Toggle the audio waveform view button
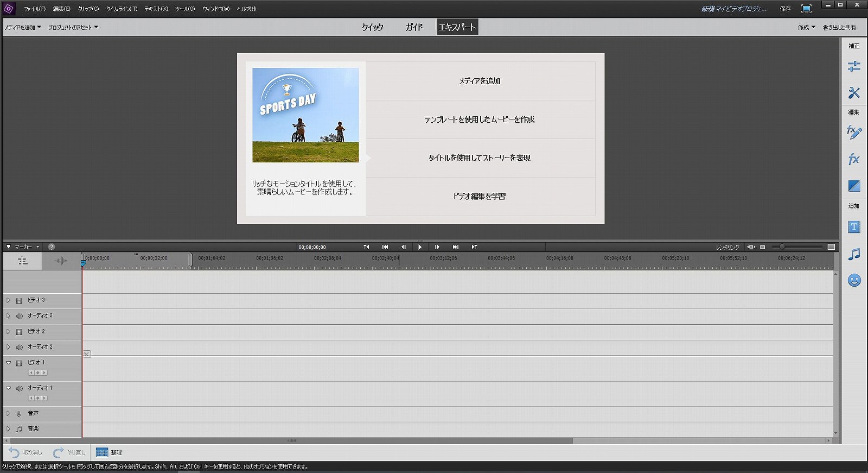868x473 pixels. [61, 261]
